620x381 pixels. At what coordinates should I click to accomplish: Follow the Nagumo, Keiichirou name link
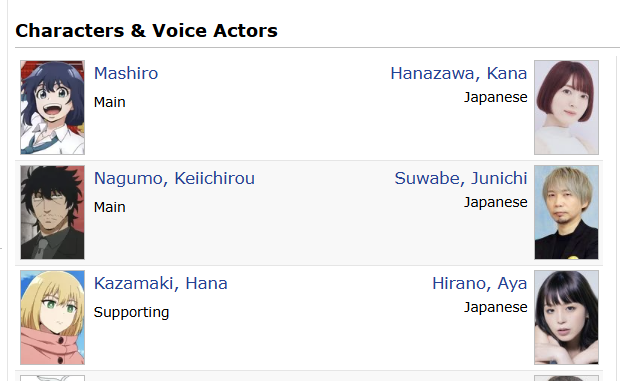click(174, 179)
